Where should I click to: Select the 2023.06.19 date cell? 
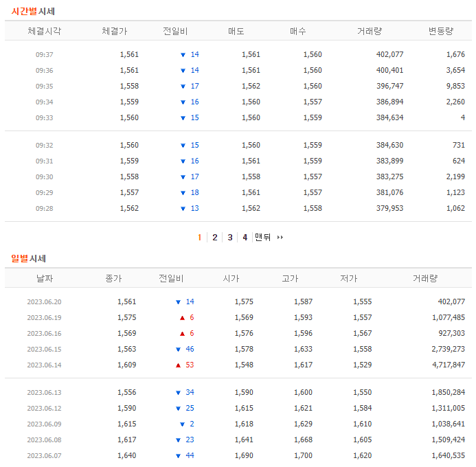coord(45,318)
